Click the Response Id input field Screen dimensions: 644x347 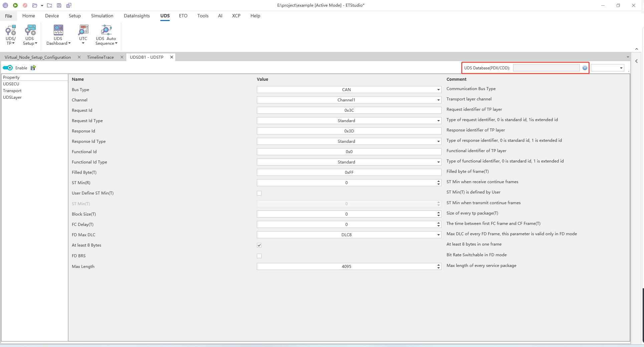[349, 131]
